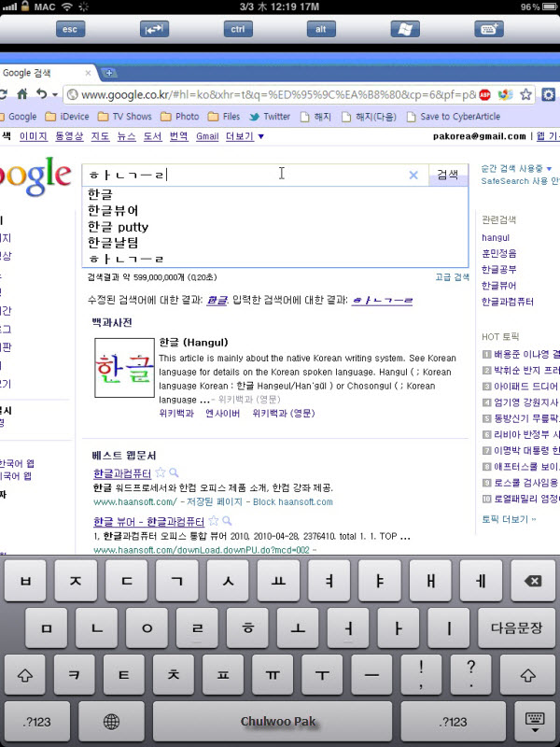Click the colorful extension icon beside ABP
The width and height of the screenshot is (560, 747).
tap(505, 95)
